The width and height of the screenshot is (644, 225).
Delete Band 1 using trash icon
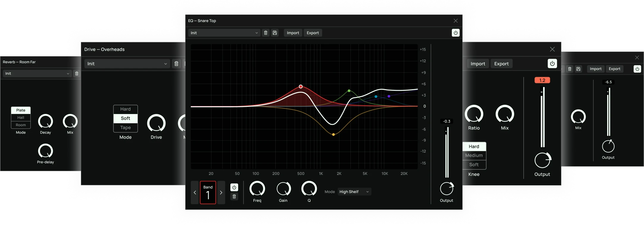[234, 196]
